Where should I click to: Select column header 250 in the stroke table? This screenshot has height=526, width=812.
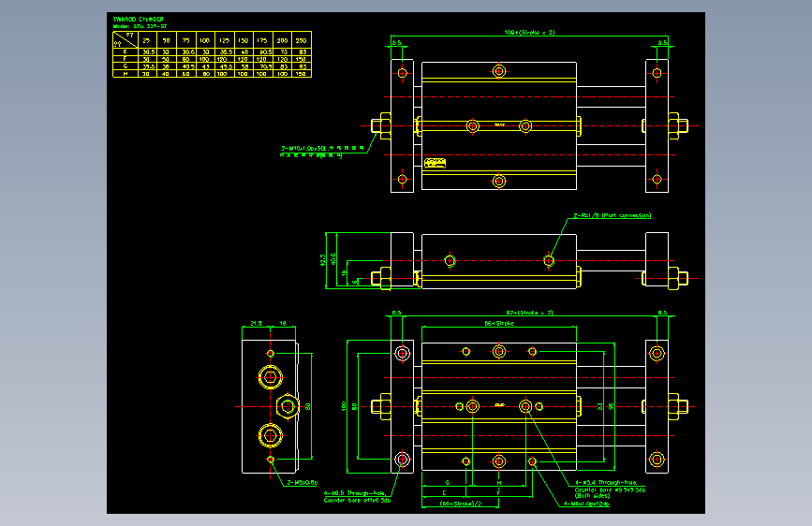click(301, 40)
